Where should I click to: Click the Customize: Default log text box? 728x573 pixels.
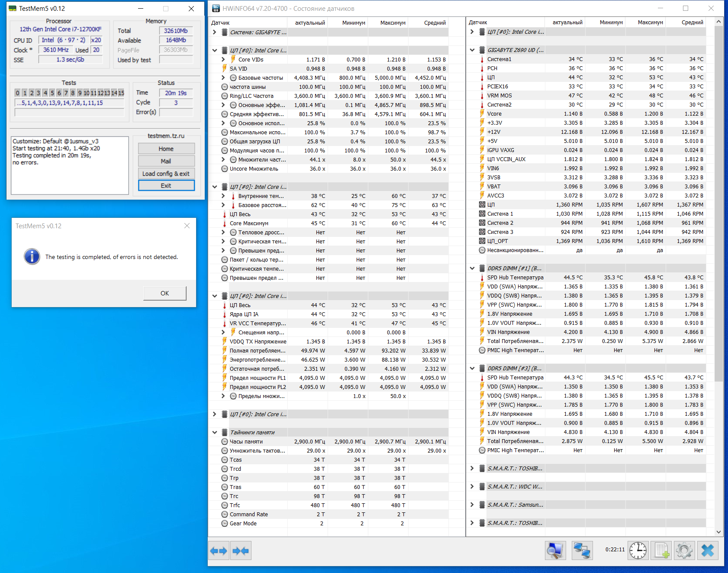pos(70,165)
